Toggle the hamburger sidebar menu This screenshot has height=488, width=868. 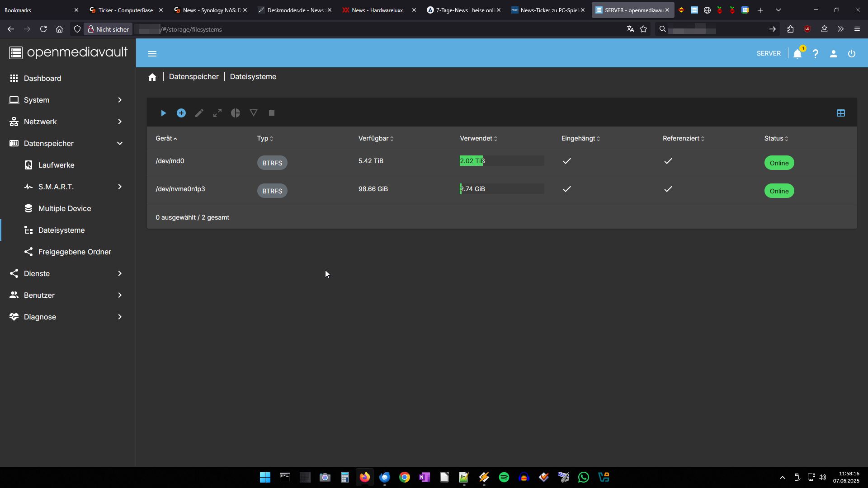tap(152, 54)
